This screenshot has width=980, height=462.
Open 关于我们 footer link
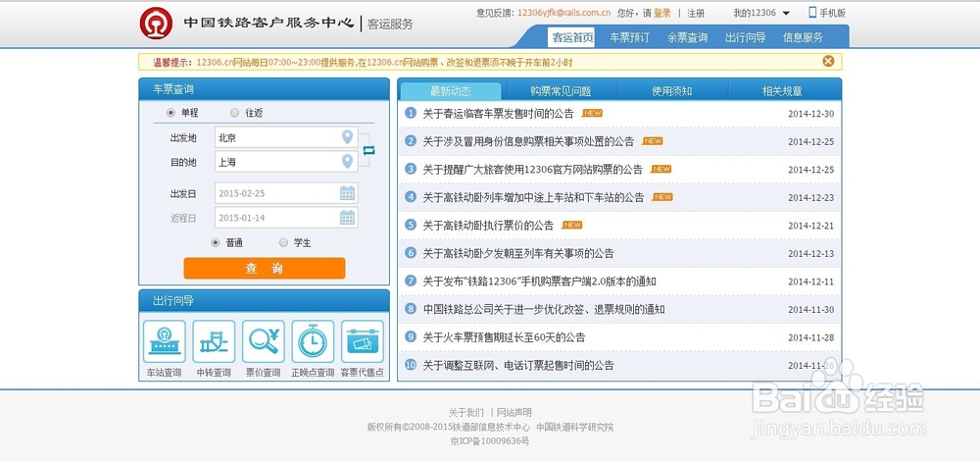[466, 413]
